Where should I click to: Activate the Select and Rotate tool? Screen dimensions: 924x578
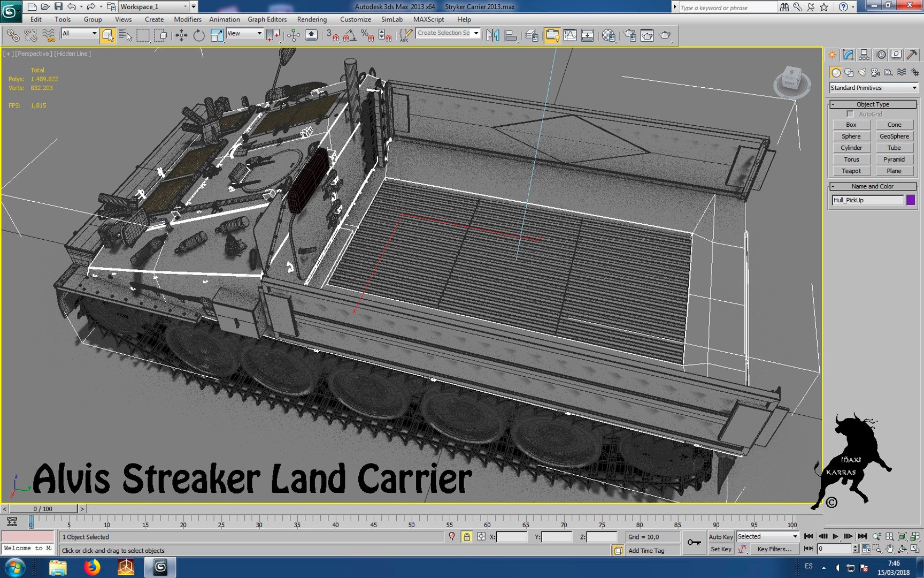[x=199, y=35]
